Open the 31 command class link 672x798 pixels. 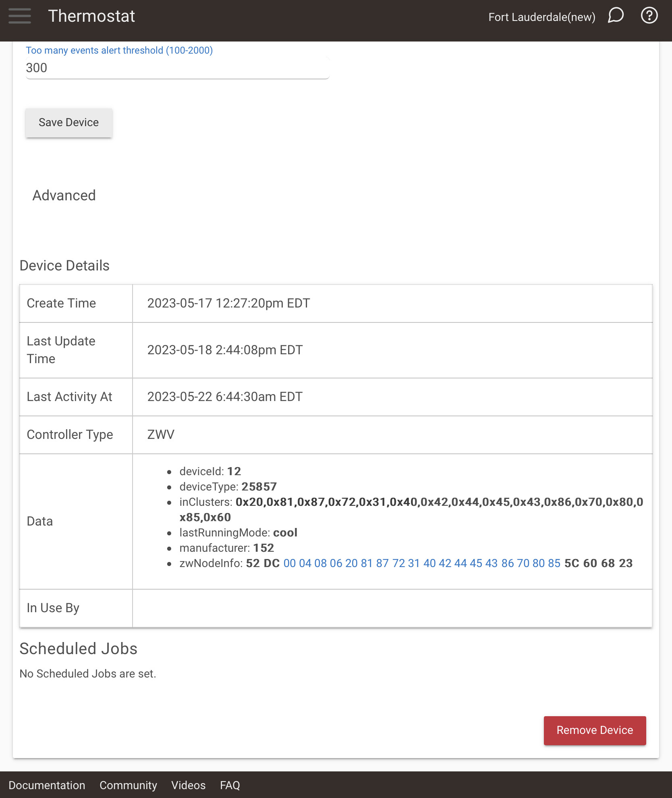(x=414, y=563)
